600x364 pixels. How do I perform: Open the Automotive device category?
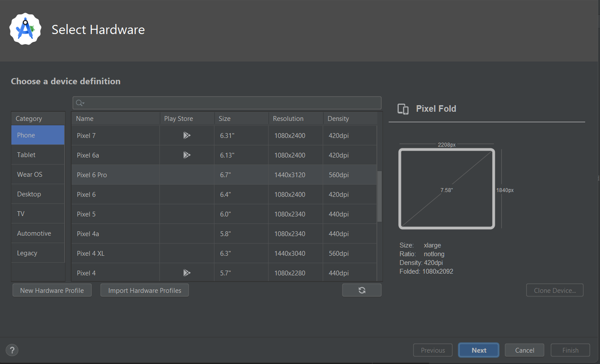click(34, 234)
